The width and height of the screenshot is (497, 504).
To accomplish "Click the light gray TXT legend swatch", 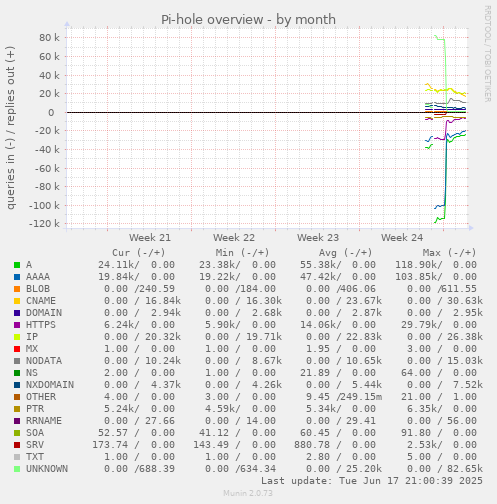I will point(17,457).
